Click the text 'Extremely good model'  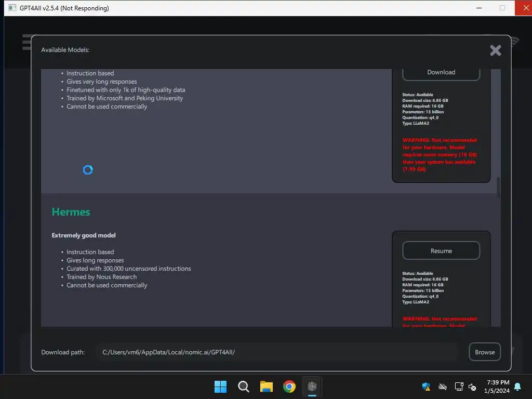(84, 235)
